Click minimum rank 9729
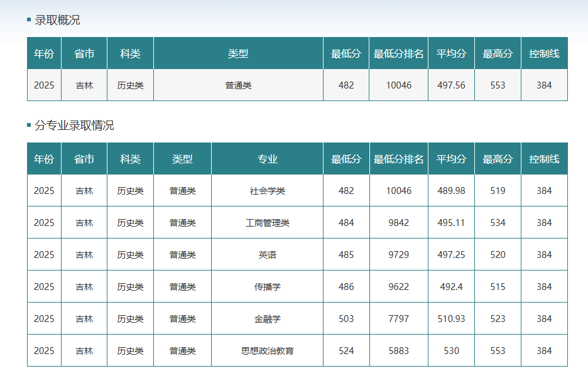 [399, 255]
